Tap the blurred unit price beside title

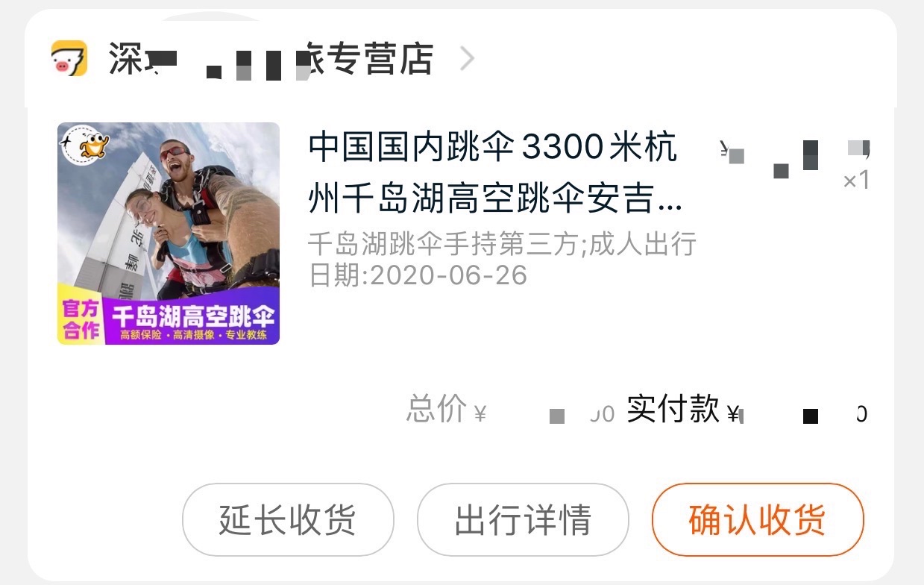[795, 151]
